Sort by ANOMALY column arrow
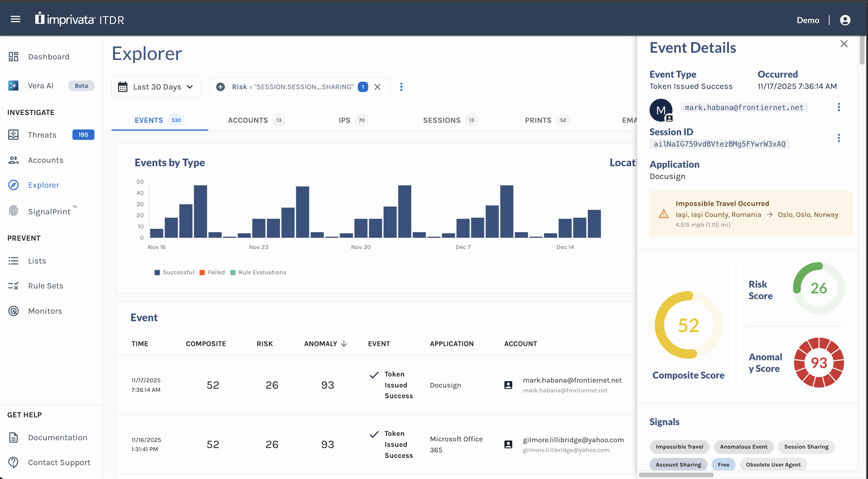This screenshot has width=868, height=479. pos(344,343)
